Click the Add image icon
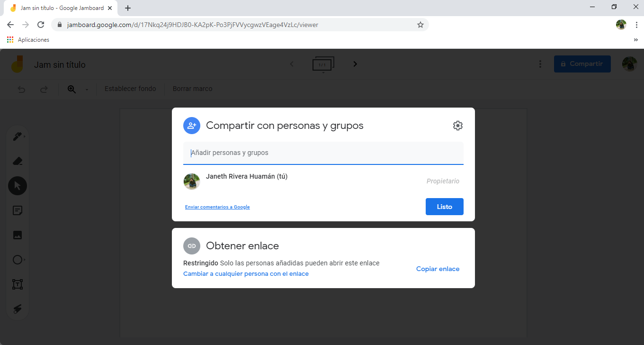The width and height of the screenshot is (644, 345). [18, 235]
